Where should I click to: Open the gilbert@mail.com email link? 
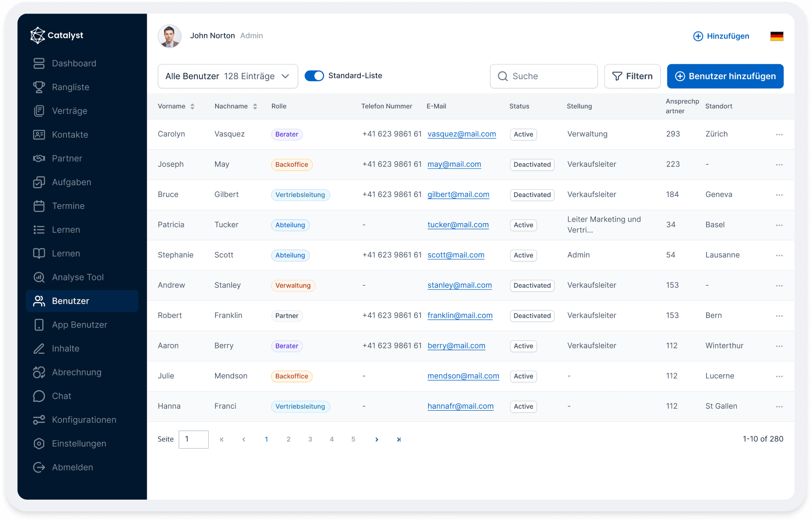coord(458,195)
